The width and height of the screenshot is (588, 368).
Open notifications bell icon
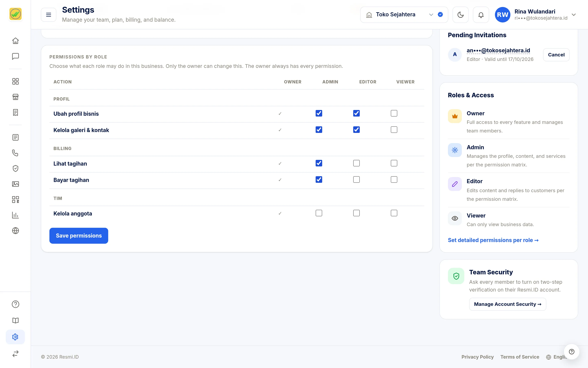click(x=481, y=15)
